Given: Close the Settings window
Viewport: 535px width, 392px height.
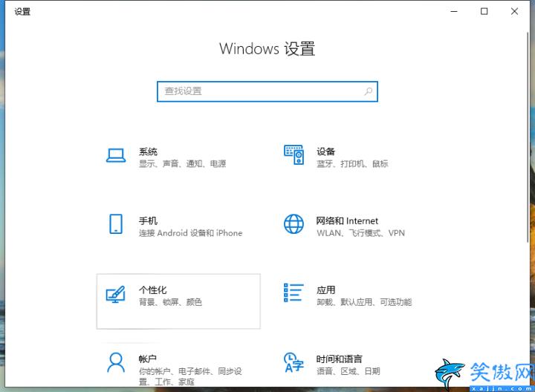Looking at the screenshot, I should (x=514, y=12).
